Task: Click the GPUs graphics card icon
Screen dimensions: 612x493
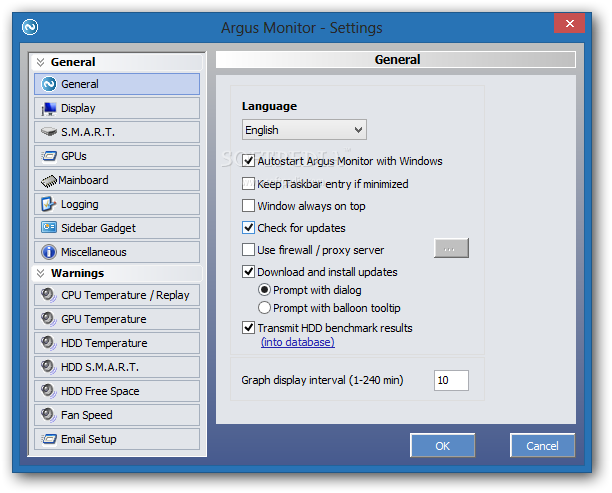Action: (49, 156)
